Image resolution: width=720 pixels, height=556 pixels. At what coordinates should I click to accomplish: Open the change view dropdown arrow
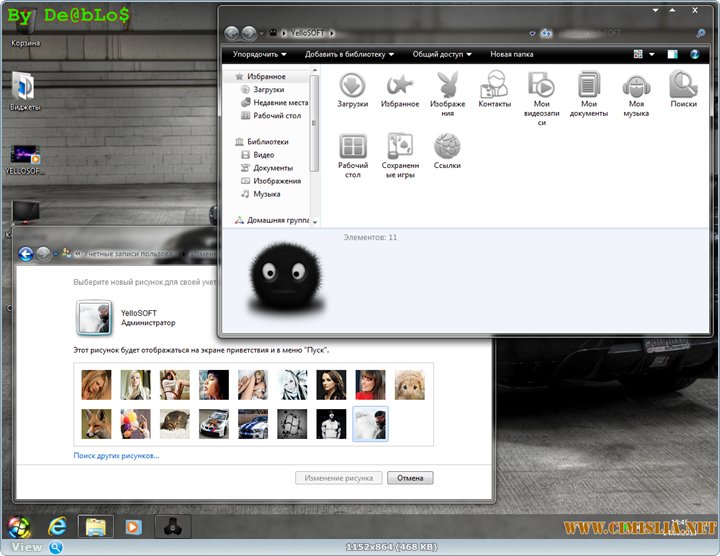pyautogui.click(x=652, y=54)
